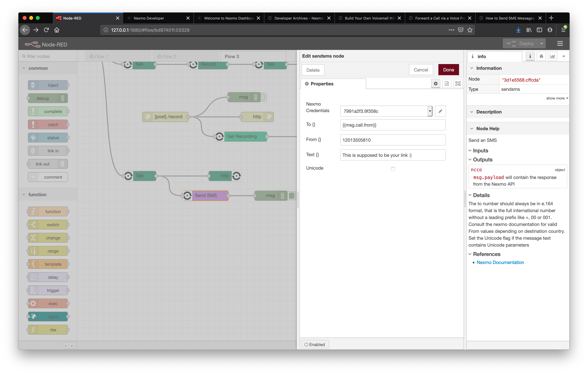Open Deploy options dropdown arrow
The height and width of the screenshot is (374, 588).
pyautogui.click(x=542, y=44)
